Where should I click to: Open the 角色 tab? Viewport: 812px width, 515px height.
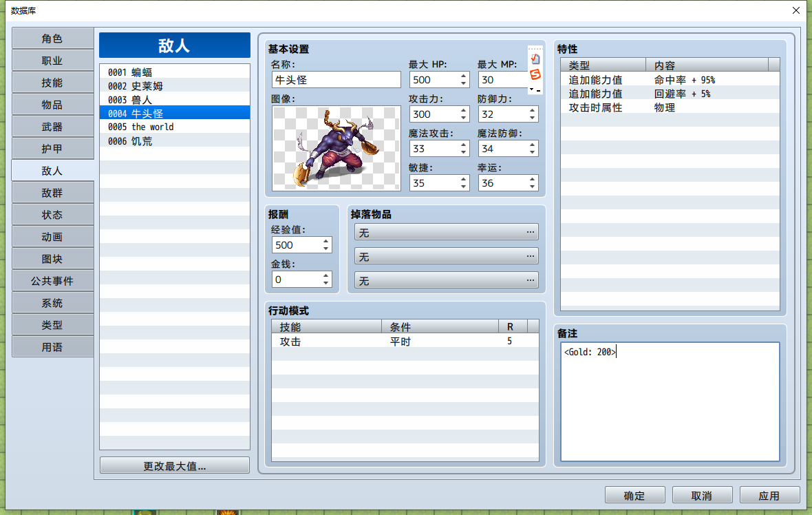tap(52, 39)
